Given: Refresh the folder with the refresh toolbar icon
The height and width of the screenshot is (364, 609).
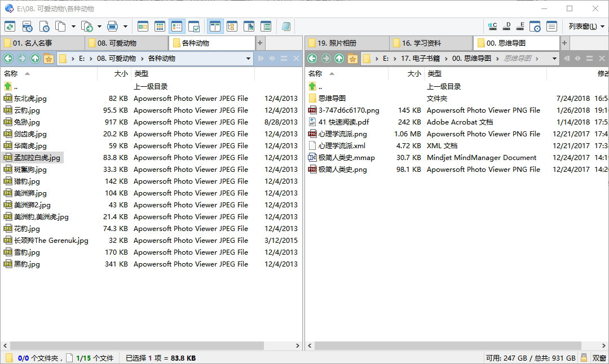Looking at the screenshot, I should [x=10, y=26].
